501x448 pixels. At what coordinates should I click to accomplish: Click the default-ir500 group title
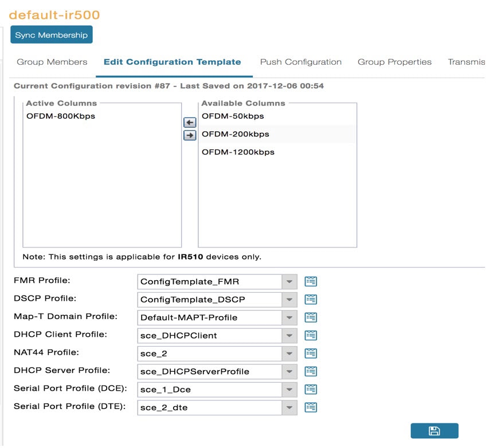point(54,15)
